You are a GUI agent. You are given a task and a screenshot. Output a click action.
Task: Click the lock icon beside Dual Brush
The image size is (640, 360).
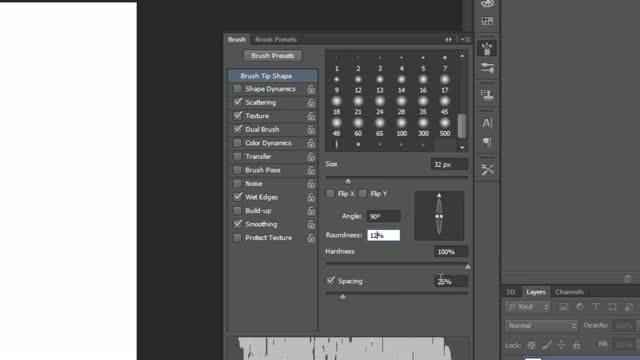(311, 129)
